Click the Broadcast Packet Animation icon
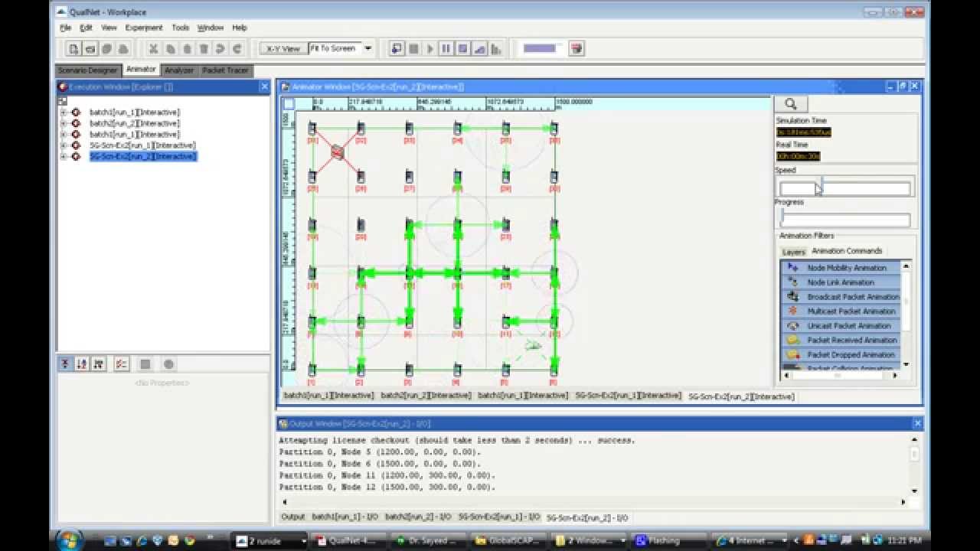 point(792,297)
